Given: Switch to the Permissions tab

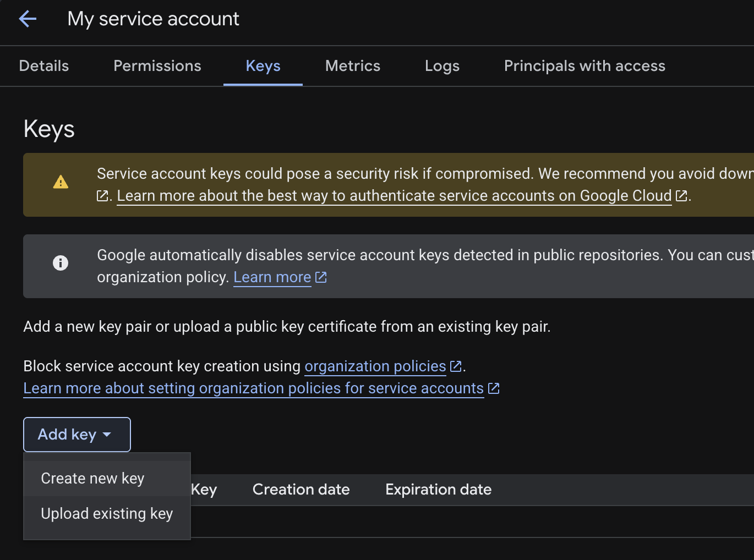Looking at the screenshot, I should [x=157, y=66].
